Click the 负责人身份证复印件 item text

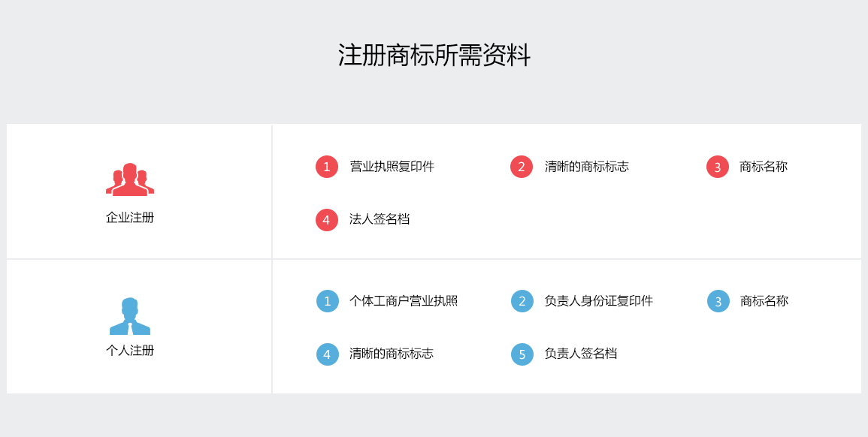(599, 301)
